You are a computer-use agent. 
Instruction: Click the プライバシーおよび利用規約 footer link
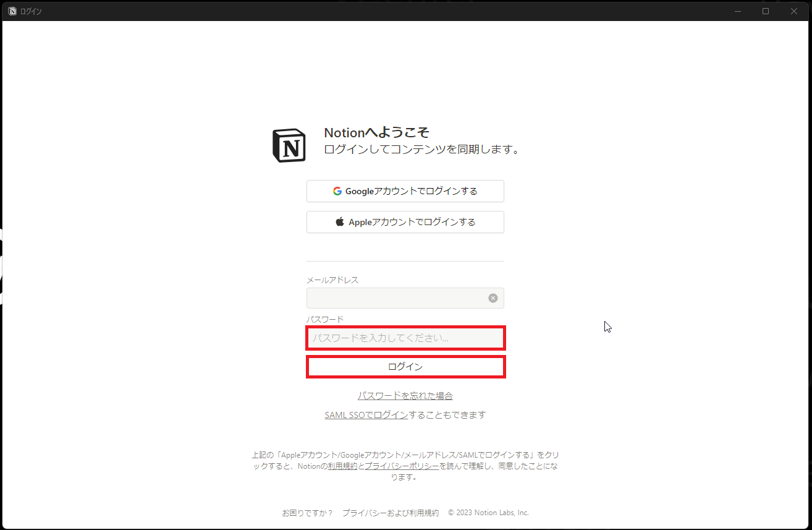tap(391, 513)
